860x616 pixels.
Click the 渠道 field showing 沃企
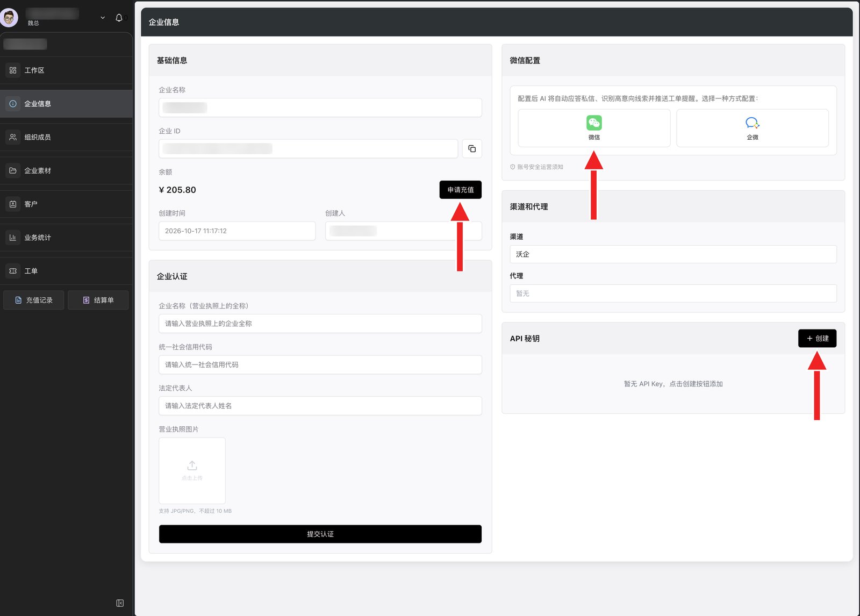pos(673,254)
